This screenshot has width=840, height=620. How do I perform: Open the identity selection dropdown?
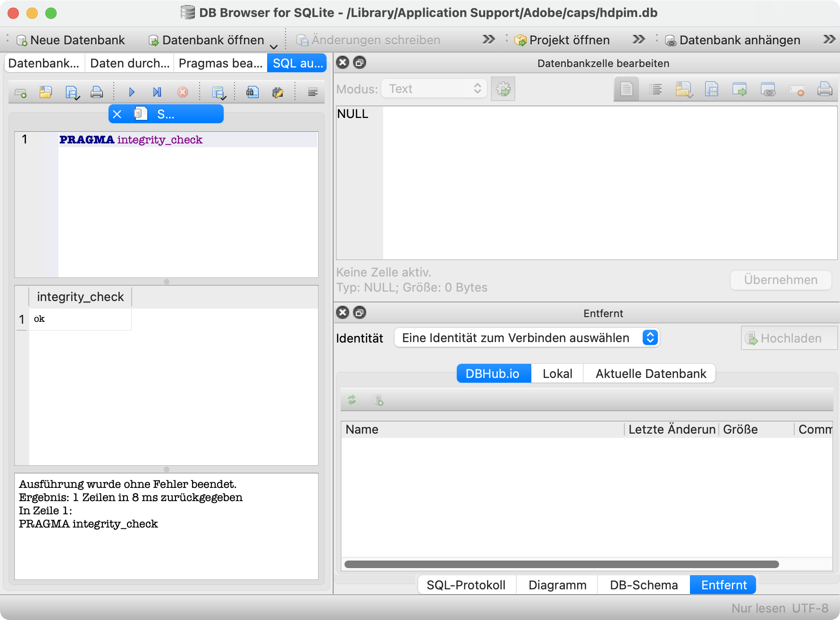[526, 338]
